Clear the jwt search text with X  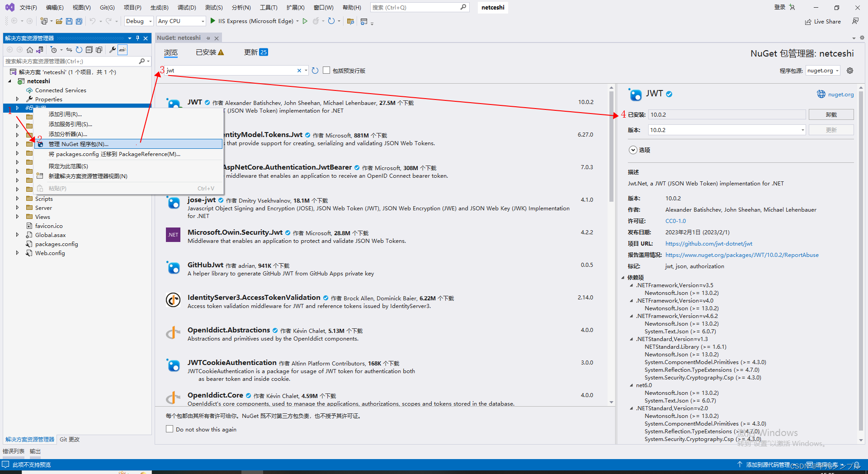pos(299,71)
